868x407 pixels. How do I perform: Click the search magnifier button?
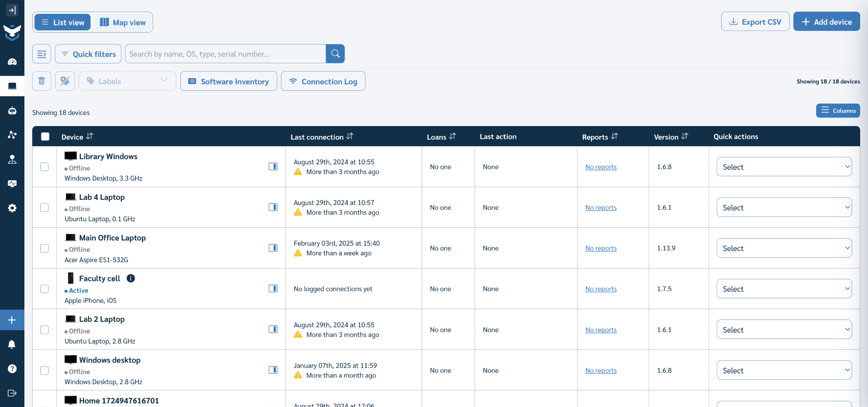335,54
